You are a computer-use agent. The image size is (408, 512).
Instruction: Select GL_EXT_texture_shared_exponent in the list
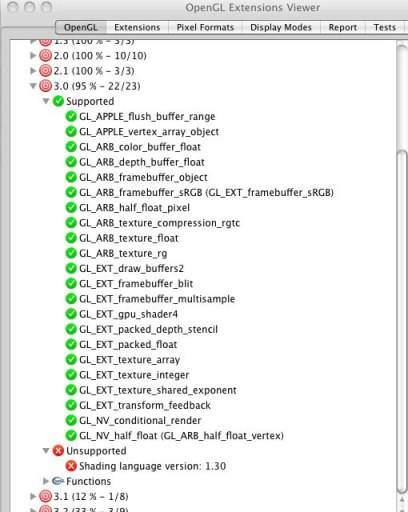[x=158, y=390]
